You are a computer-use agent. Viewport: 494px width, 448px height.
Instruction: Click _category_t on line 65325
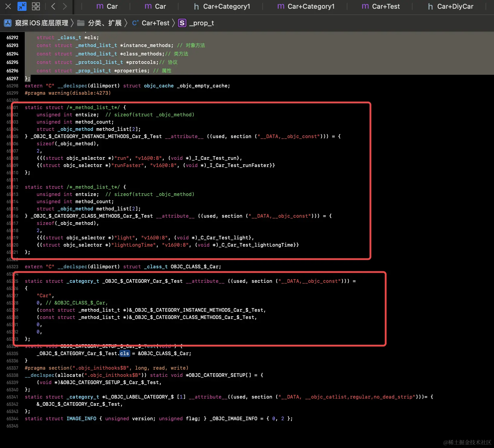83,281
